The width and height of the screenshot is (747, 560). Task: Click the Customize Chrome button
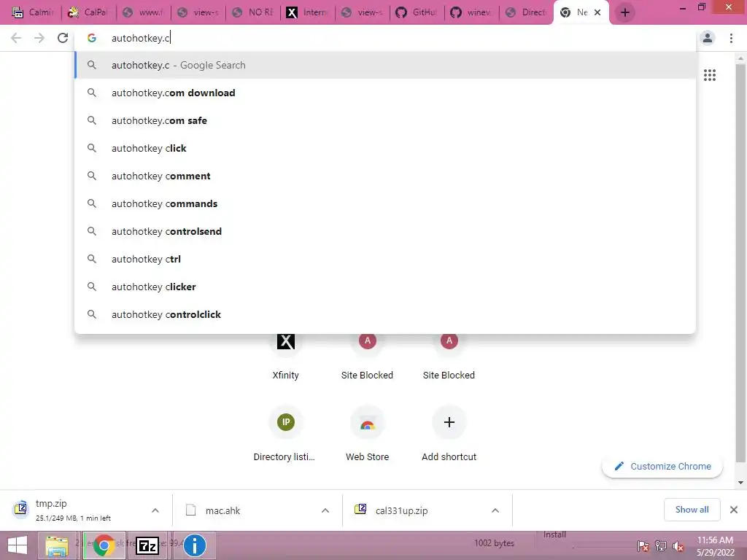pos(662,466)
